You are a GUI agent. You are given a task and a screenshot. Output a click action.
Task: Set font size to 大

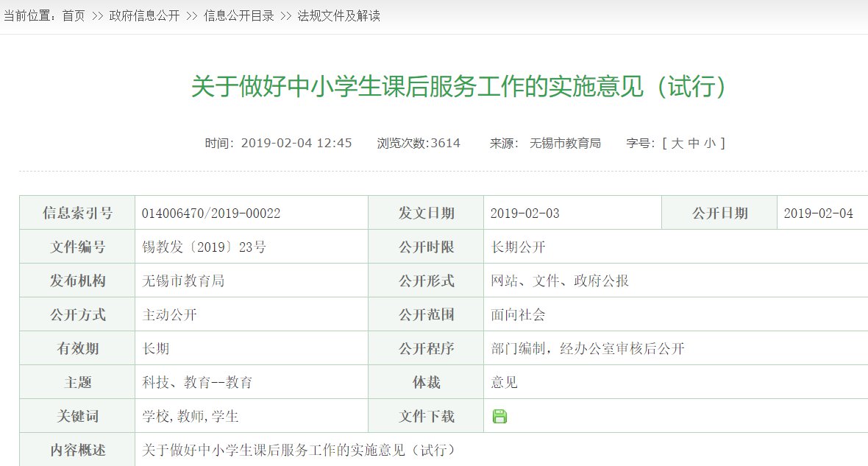(677, 143)
